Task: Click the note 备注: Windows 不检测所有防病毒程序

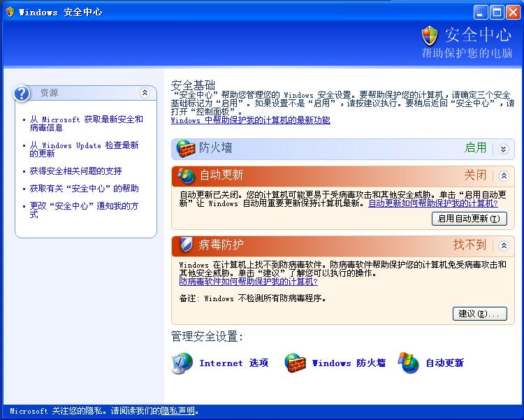Action: (253, 298)
